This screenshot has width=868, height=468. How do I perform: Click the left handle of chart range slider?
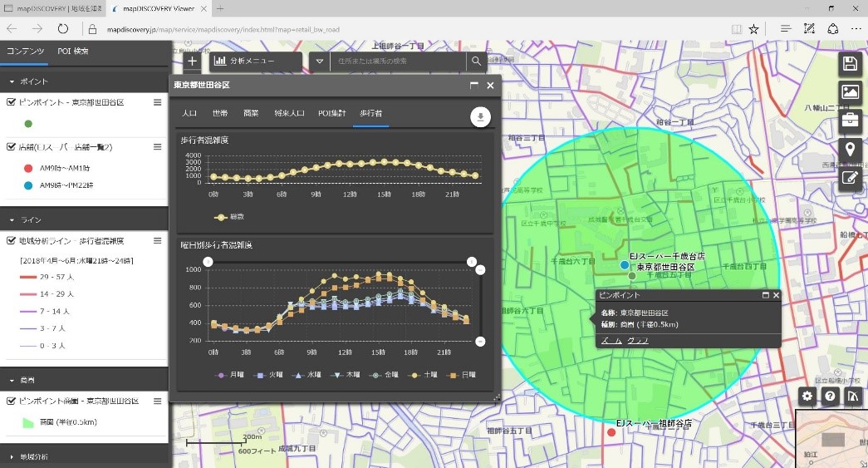coord(208,263)
